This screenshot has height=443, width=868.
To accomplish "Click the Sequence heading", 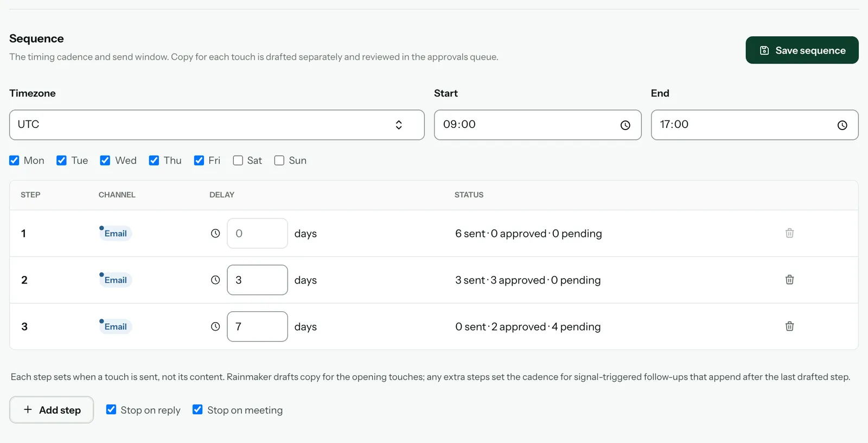I will coord(36,38).
